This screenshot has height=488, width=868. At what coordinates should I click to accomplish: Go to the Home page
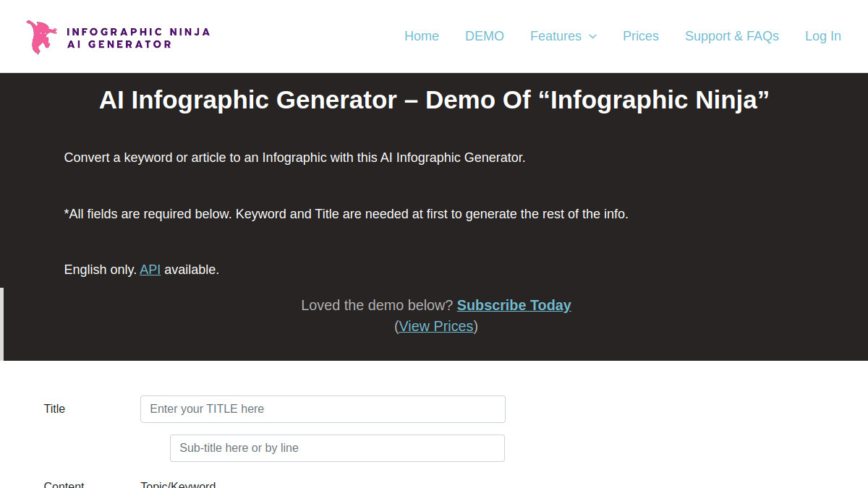tap(422, 36)
